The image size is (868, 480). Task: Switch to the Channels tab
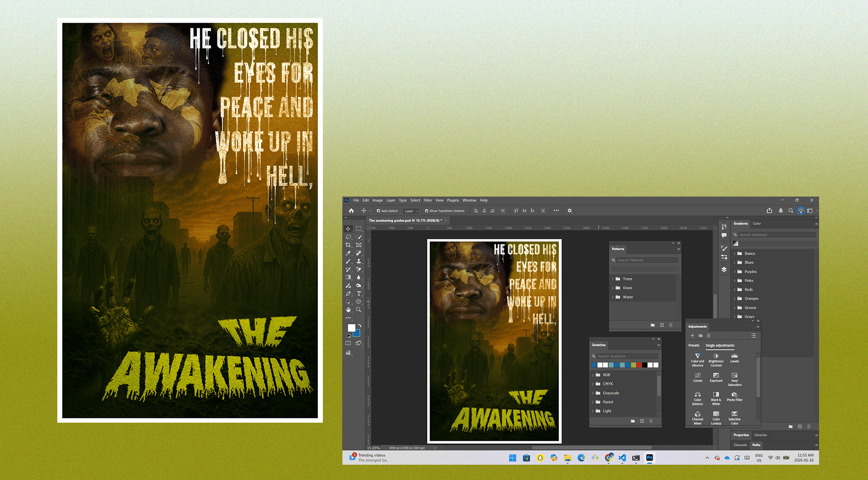coord(740,445)
